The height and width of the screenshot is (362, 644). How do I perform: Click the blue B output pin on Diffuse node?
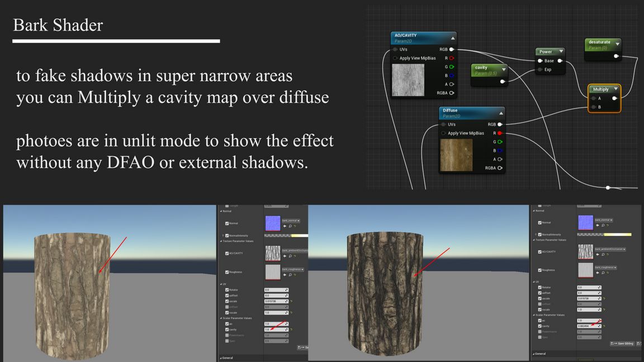coord(500,151)
